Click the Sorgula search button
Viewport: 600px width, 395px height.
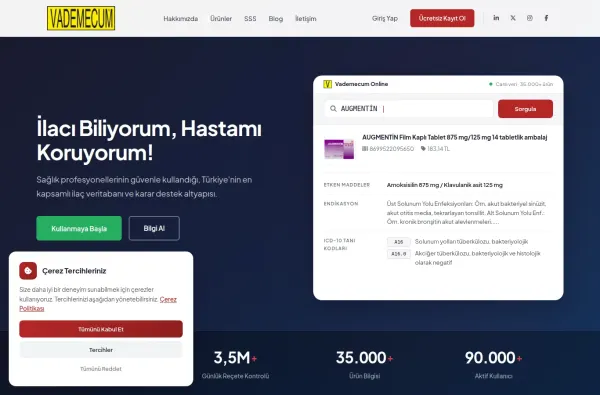pyautogui.click(x=525, y=109)
